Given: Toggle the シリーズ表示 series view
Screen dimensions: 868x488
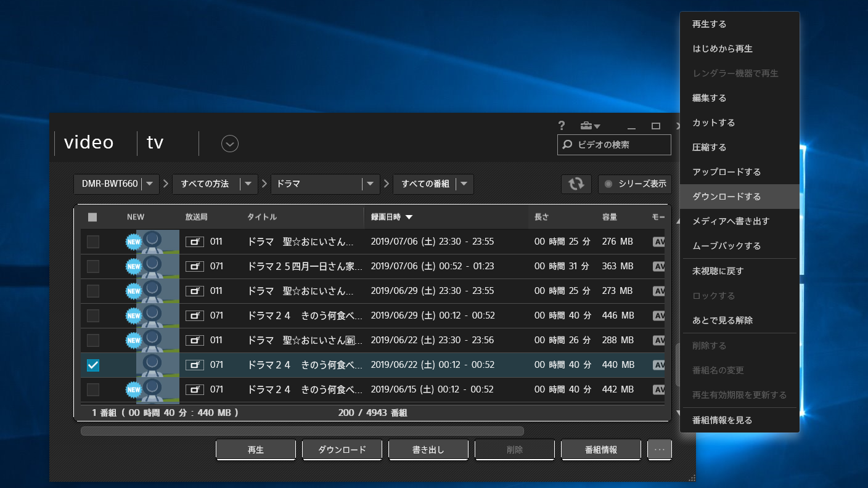Looking at the screenshot, I should tap(634, 184).
